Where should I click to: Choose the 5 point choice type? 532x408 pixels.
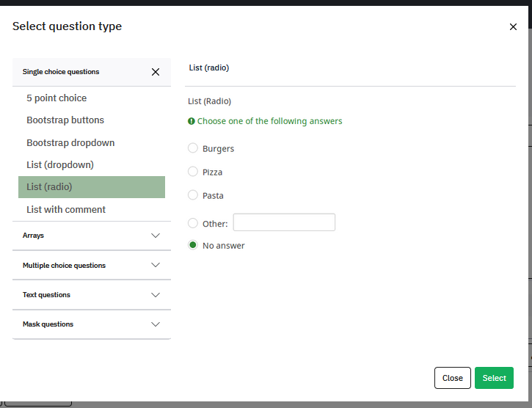click(57, 98)
